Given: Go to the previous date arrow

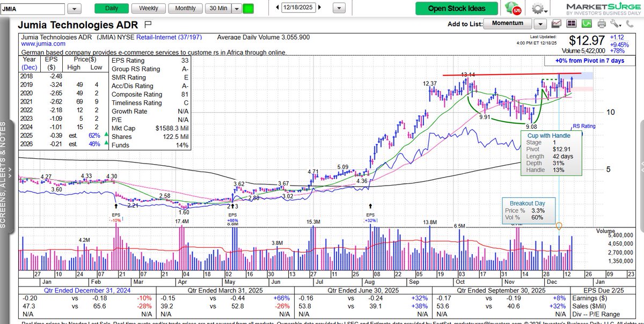Looking at the screenshot, I should click(x=277, y=8).
